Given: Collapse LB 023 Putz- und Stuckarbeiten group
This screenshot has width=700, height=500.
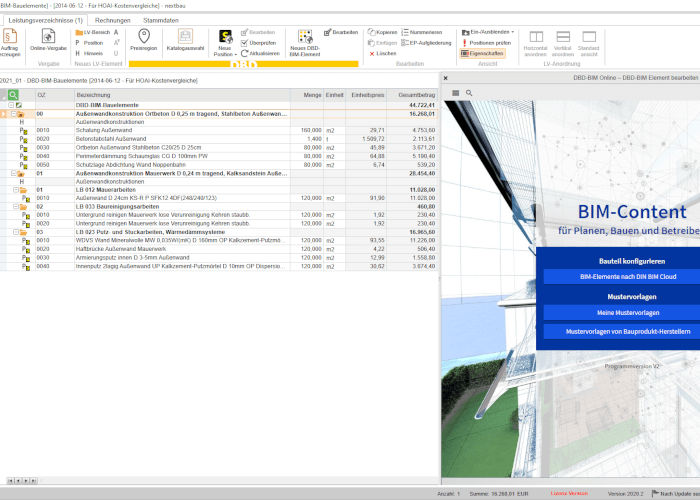Looking at the screenshot, I should click(16, 232).
